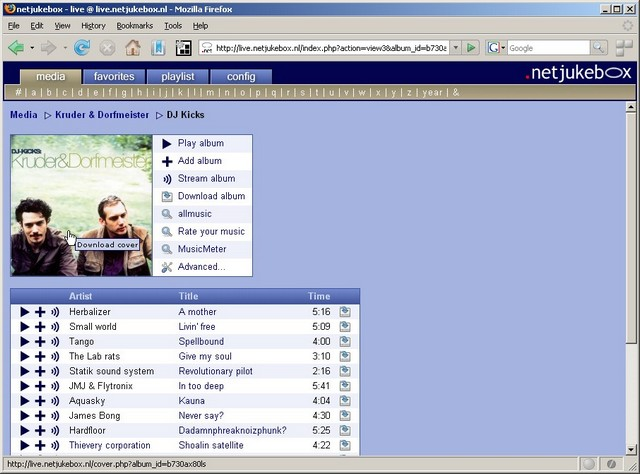The image size is (640, 474).
Task: Click the address bar URL field
Action: tap(331, 48)
